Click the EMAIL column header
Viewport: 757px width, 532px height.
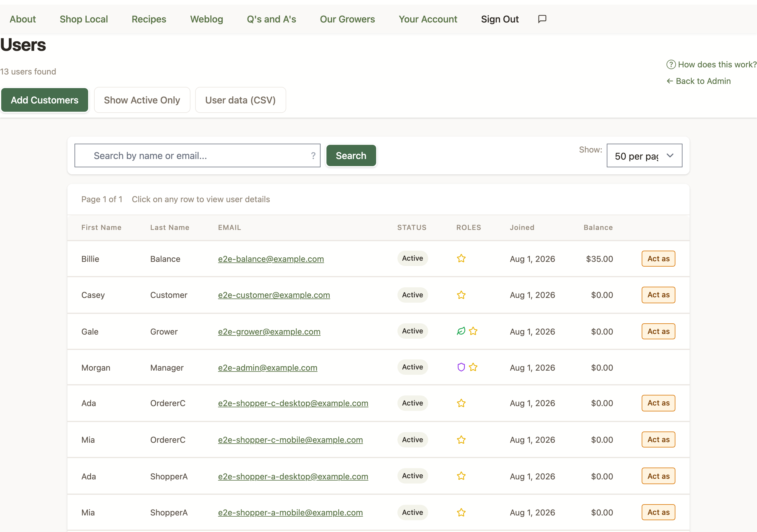[x=229, y=228]
